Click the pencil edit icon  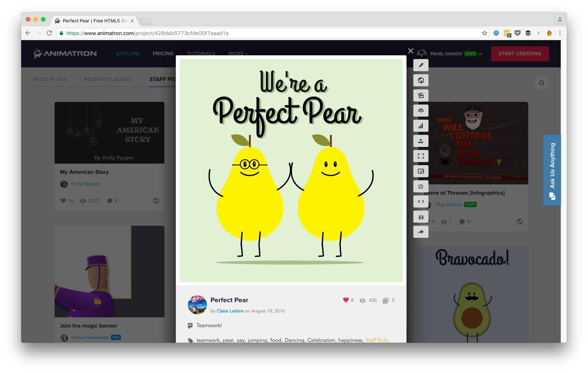click(421, 65)
